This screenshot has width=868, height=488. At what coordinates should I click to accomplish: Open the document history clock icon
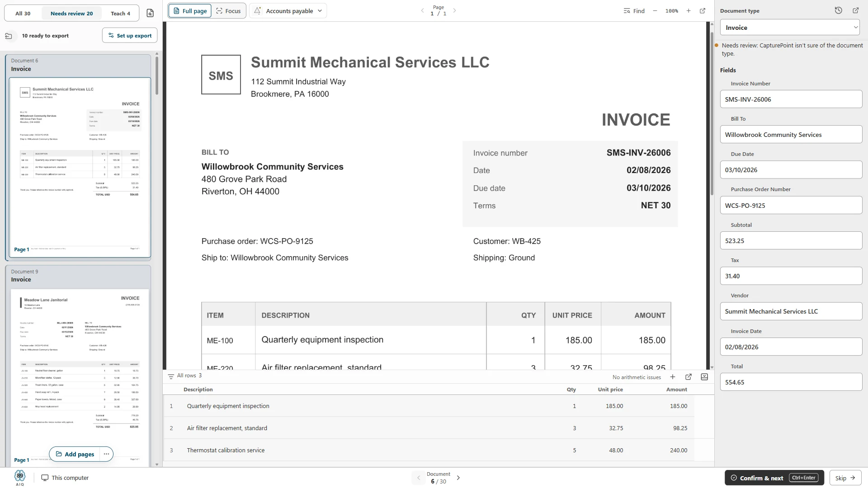(839, 10)
